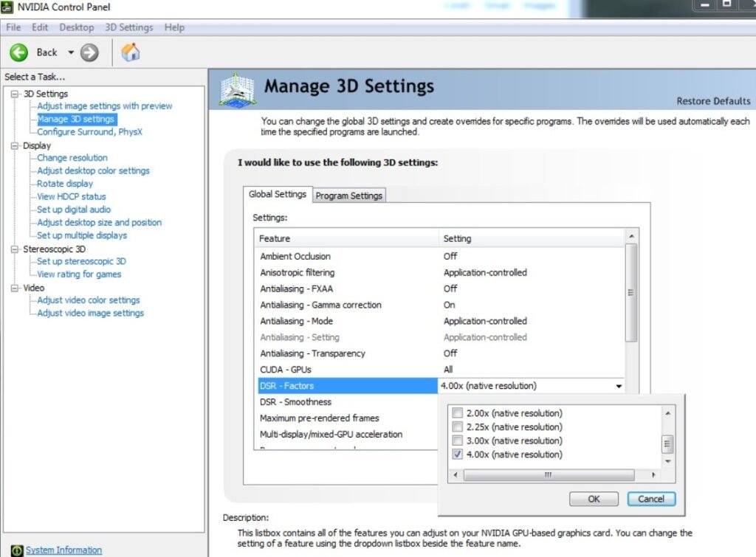
Task: Click the Manage 3D Settings header icon
Action: click(x=236, y=90)
